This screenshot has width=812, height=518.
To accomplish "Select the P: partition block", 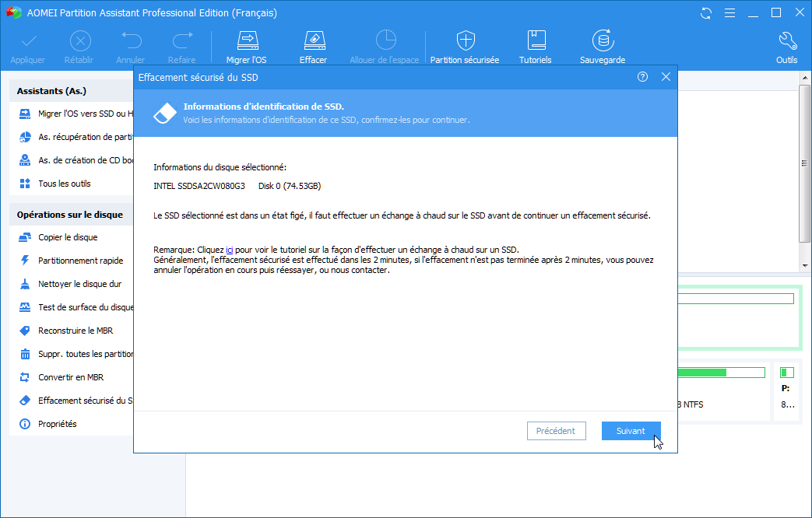I will [787, 390].
